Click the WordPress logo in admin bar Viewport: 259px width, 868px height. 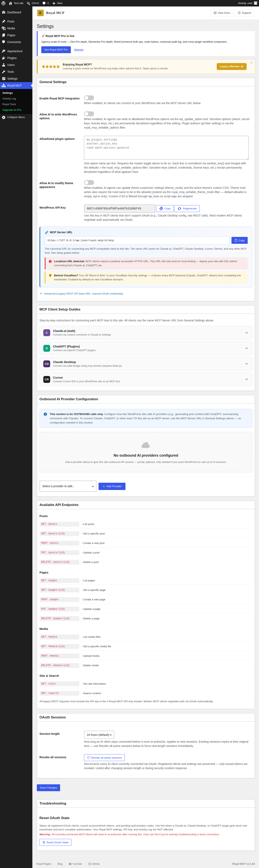click(x=3, y=3)
